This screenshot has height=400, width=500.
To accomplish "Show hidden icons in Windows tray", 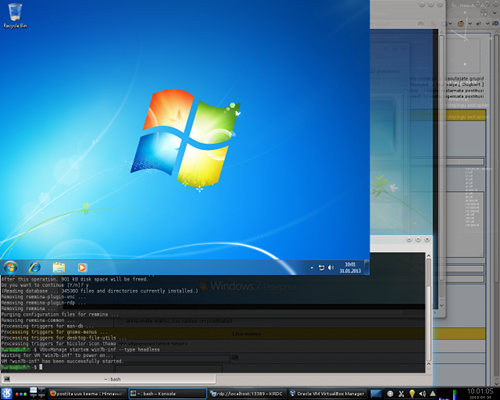I will 312,268.
